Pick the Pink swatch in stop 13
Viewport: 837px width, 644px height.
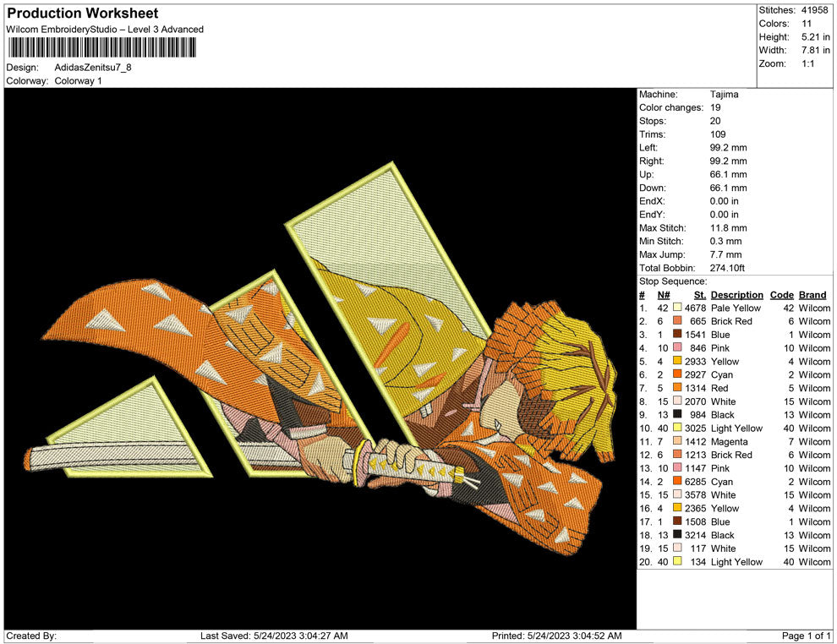pyautogui.click(x=677, y=468)
